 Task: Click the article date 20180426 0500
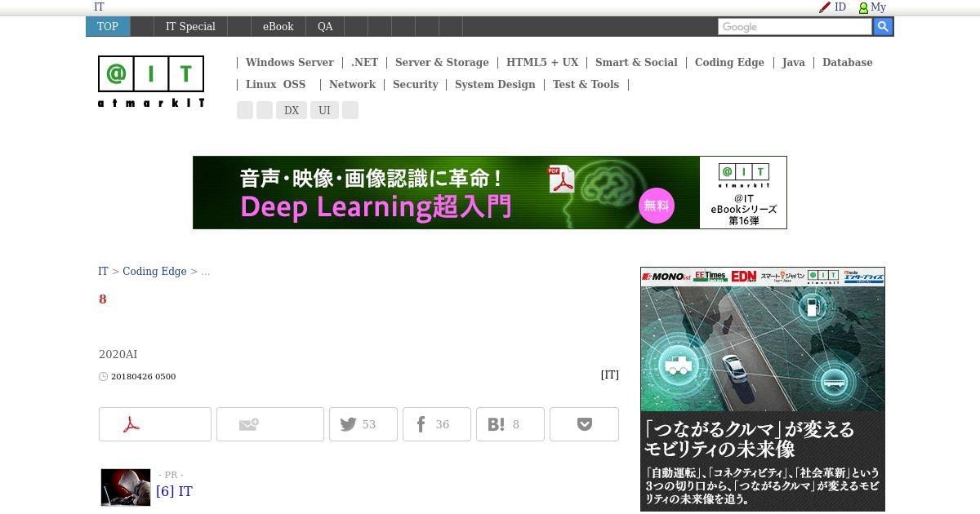click(143, 377)
